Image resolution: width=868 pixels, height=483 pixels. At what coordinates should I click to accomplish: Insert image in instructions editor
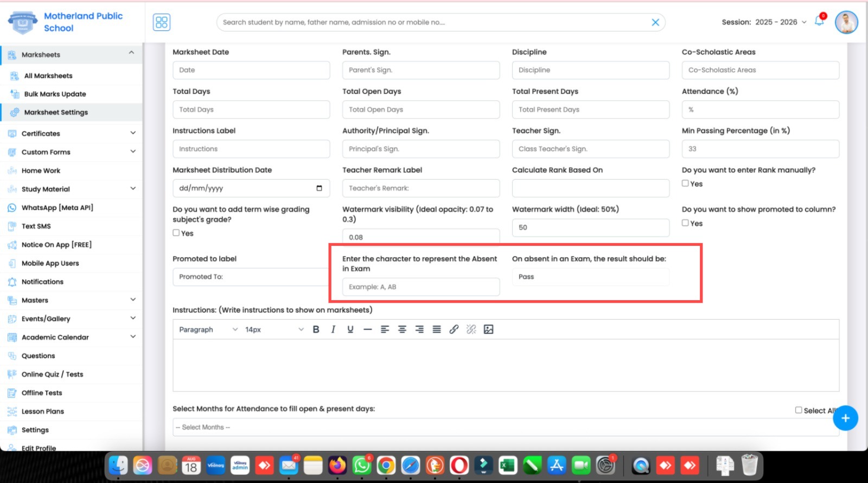pyautogui.click(x=489, y=329)
